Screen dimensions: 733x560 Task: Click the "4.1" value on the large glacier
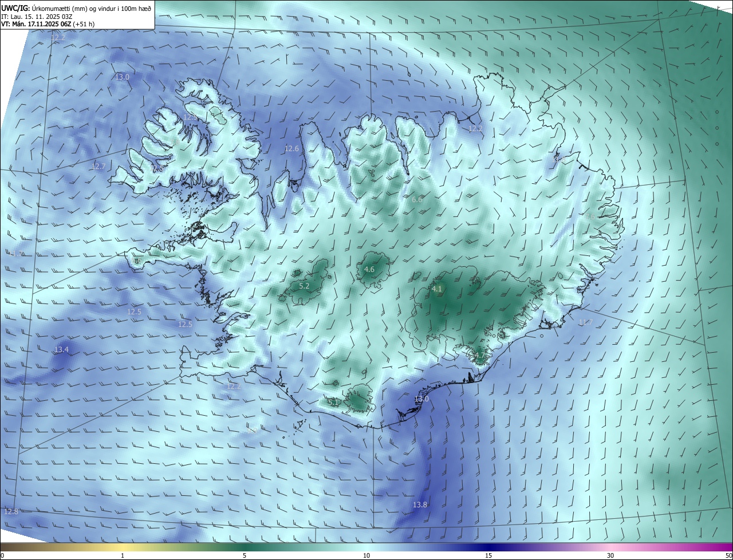(x=437, y=289)
